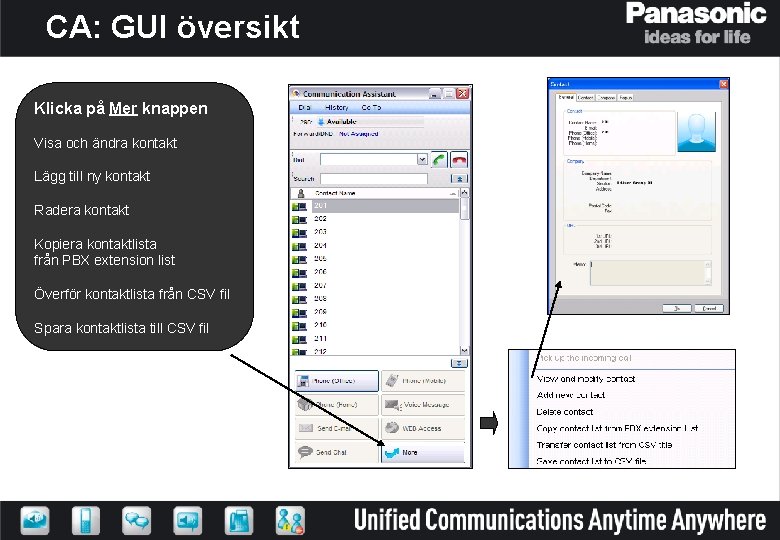This screenshot has width=780, height=540.
Task: Click the first speech-cloud icon in footer
Action: (x=35, y=520)
